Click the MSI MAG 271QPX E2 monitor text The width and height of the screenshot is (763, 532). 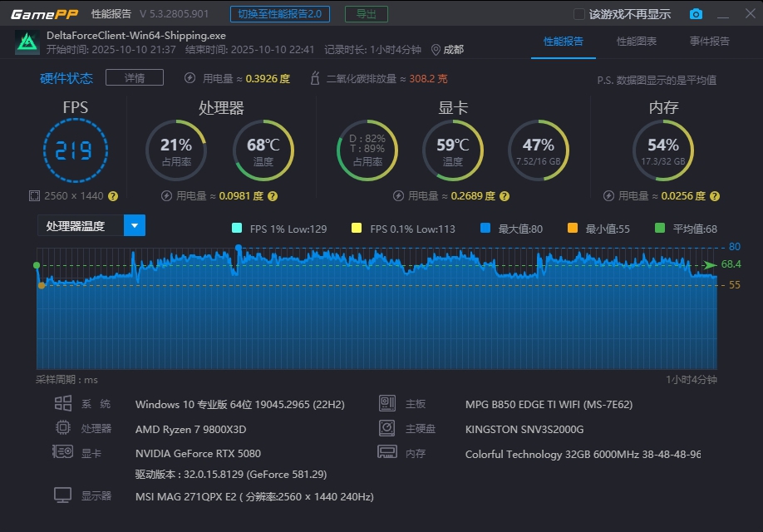pos(254,497)
